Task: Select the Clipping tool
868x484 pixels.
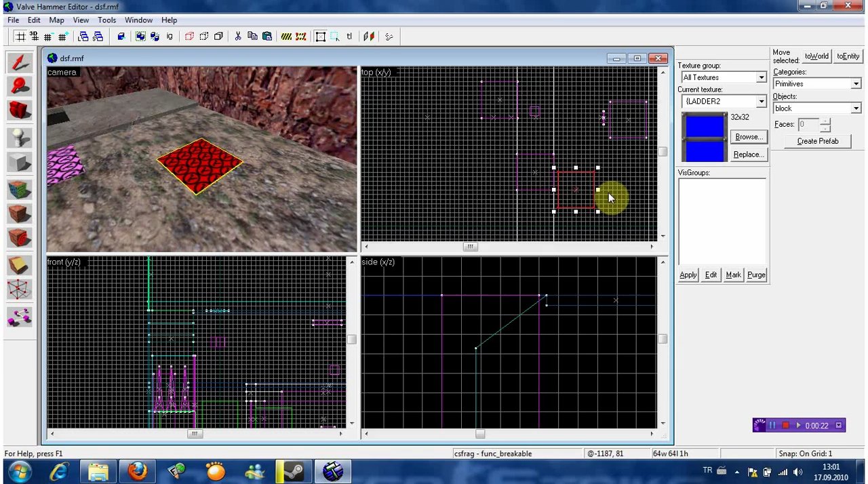Action: pyautogui.click(x=20, y=266)
